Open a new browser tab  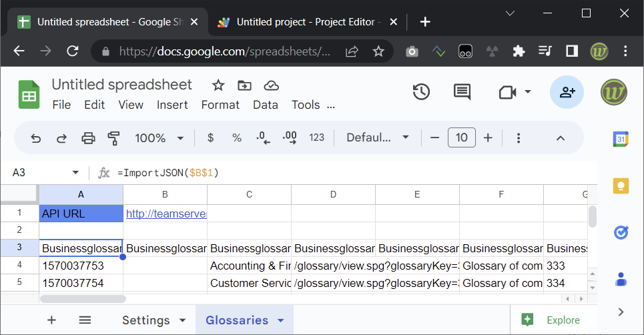(425, 22)
